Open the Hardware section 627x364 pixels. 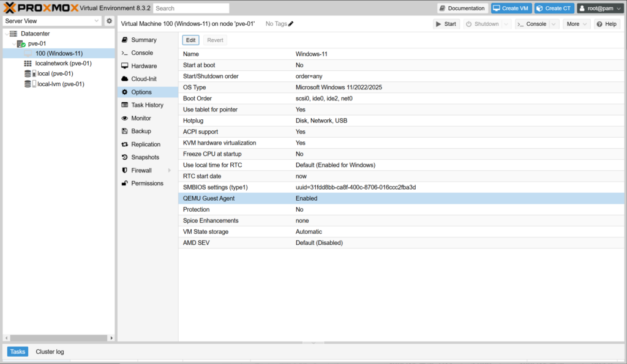tap(144, 66)
